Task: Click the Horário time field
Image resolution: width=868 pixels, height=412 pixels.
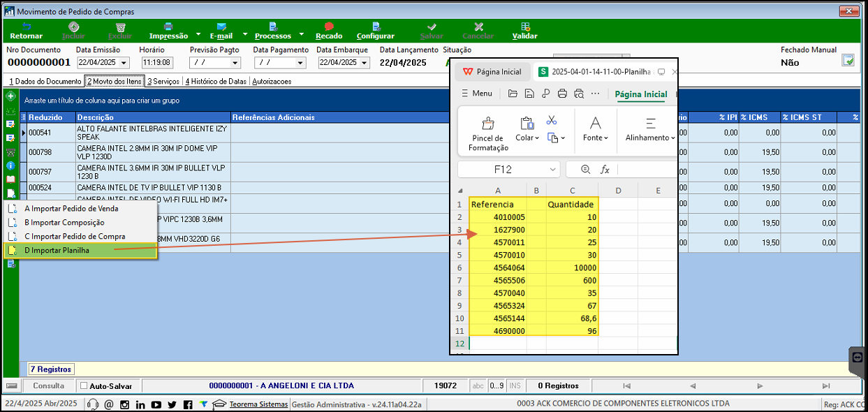Action: click(x=157, y=63)
